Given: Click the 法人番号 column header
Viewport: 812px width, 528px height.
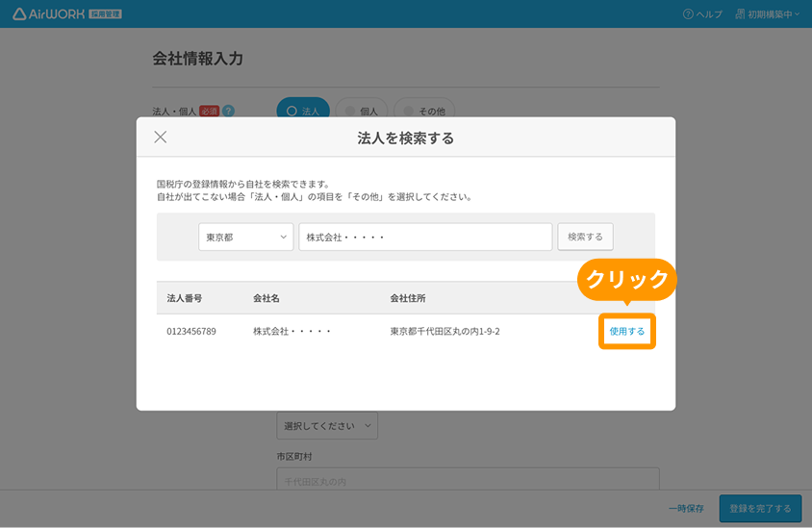Looking at the screenshot, I should point(185,298).
